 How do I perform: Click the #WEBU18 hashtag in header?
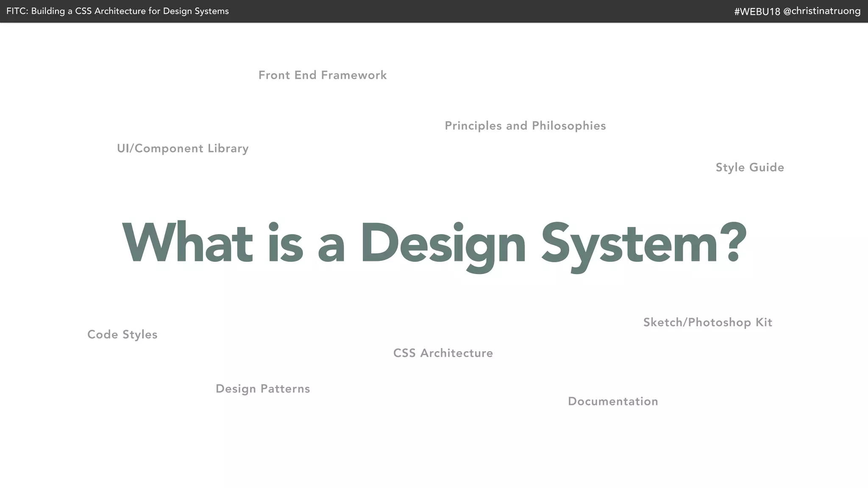757,11
